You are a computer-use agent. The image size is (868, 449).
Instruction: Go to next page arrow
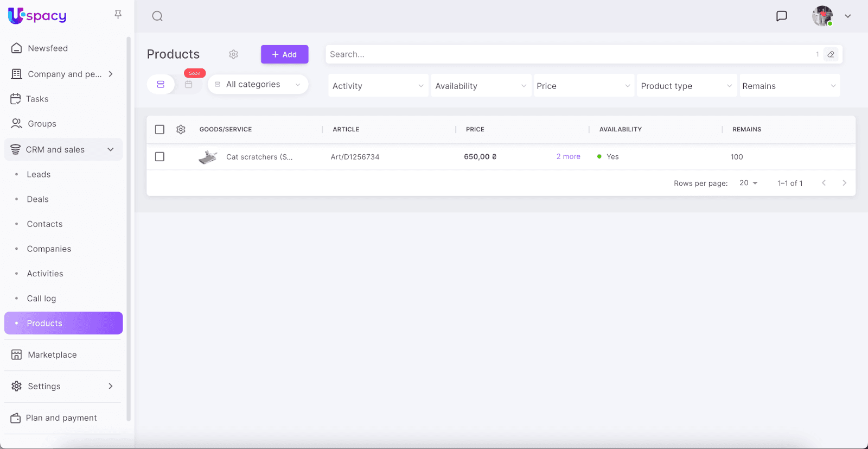tap(844, 183)
